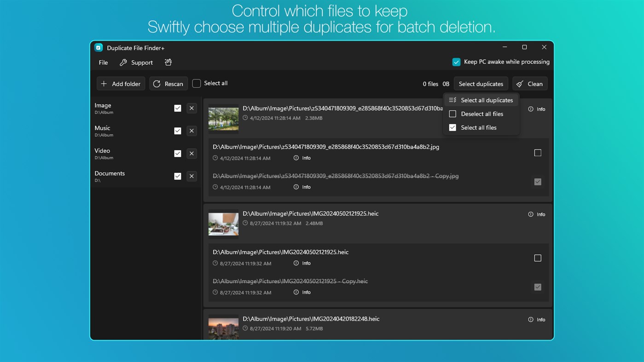The image size is (644, 362).
Task: Remove the Video folder with its X icon
Action: pos(191,154)
